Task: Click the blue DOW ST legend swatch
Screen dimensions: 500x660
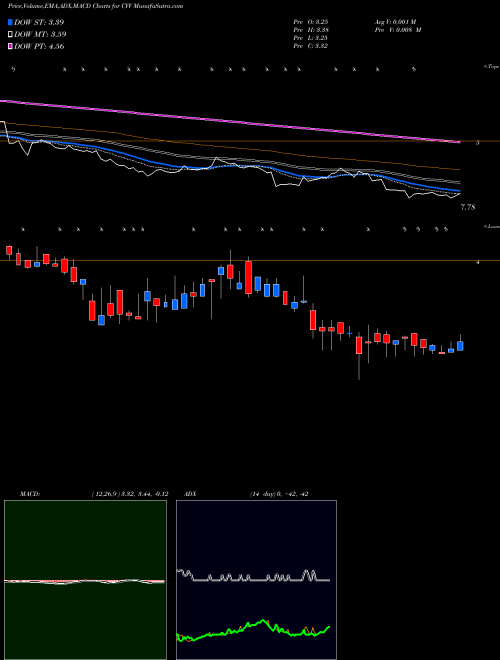Action: (x=11, y=22)
